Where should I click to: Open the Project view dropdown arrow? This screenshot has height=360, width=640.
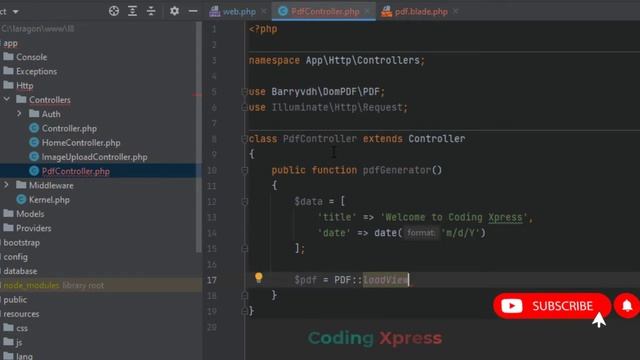[16, 12]
